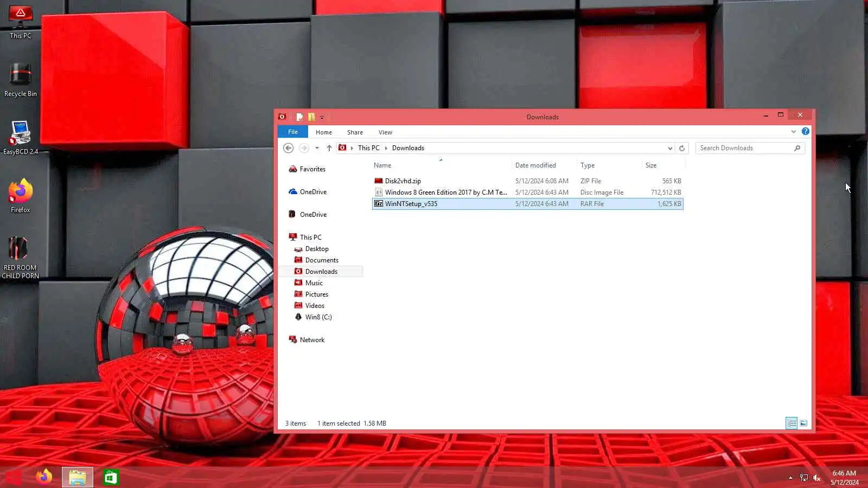Switch to Large icons view in status bar
868x488 pixels.
tap(803, 423)
